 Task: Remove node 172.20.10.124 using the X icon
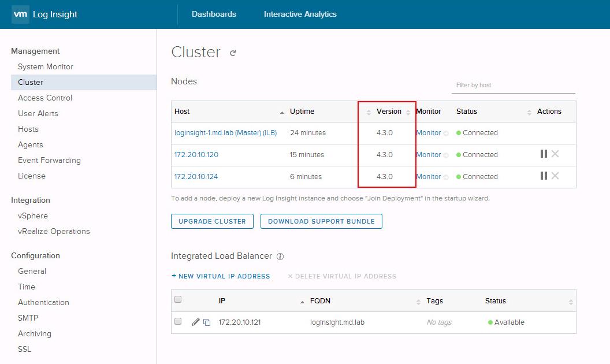(555, 176)
